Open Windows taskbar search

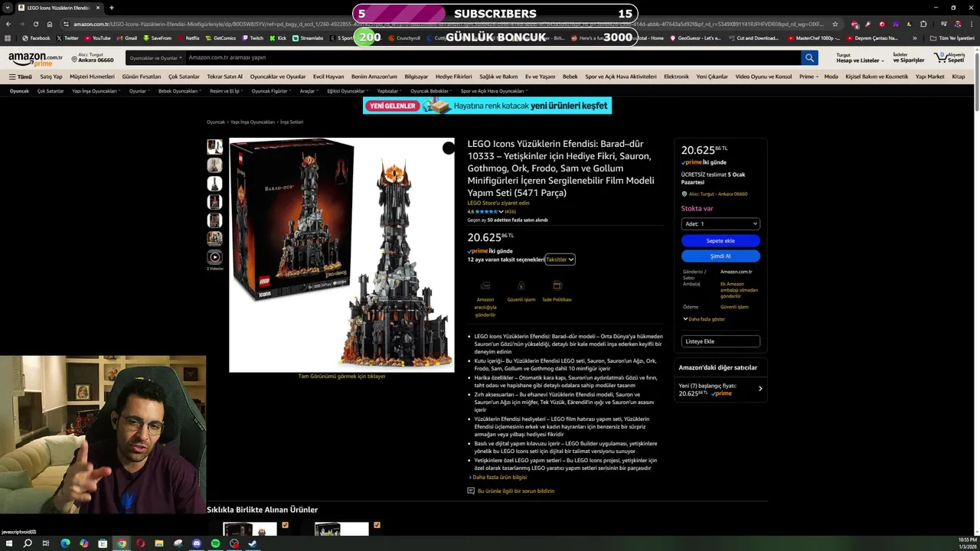click(28, 543)
